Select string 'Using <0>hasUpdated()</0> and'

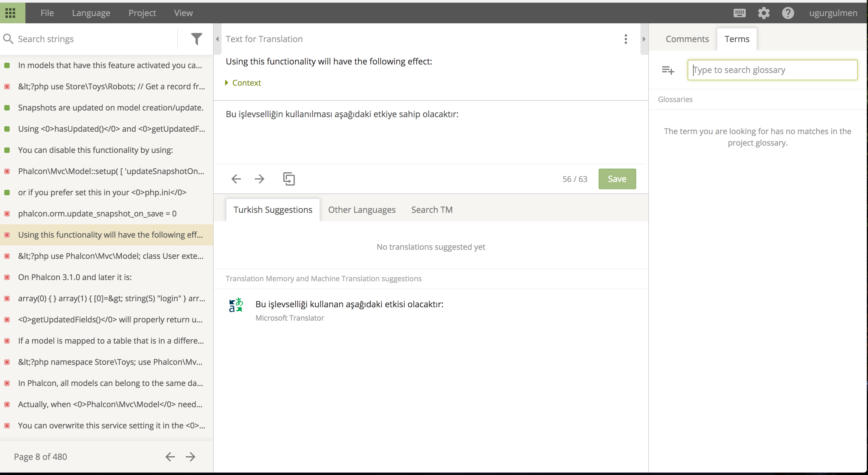pos(107,129)
